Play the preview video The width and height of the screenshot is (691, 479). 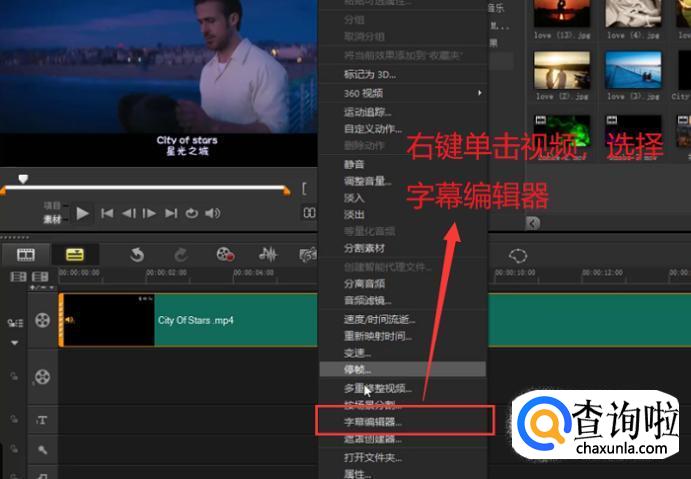point(82,213)
